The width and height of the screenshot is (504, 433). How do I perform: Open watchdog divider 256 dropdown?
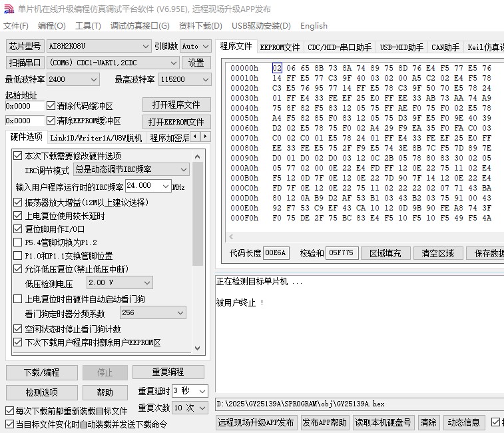[x=180, y=312]
